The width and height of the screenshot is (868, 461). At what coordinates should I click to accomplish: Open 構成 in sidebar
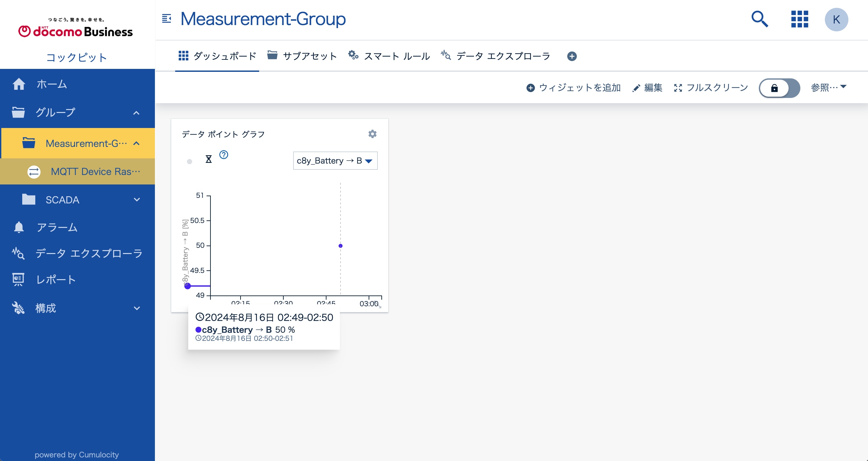click(77, 308)
